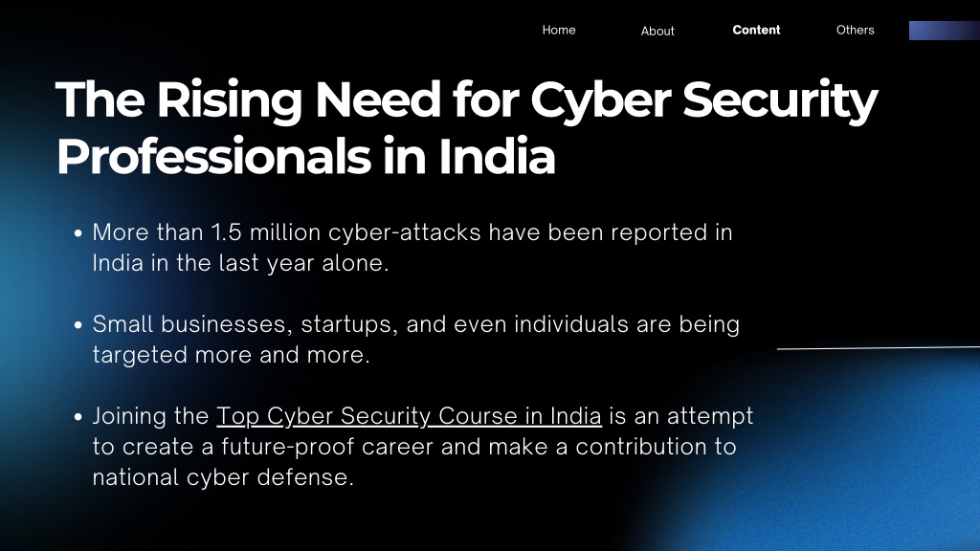Click the thin white horizontal line divider

pos(879,348)
